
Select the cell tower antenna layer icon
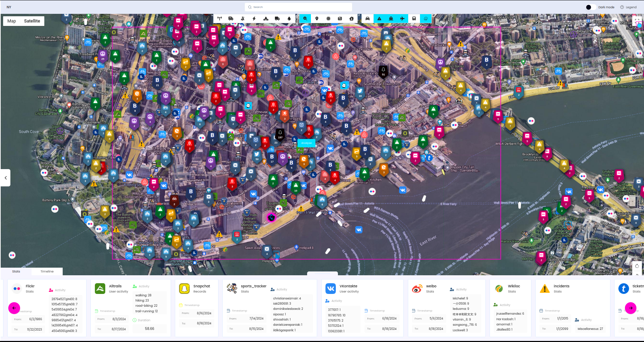[219, 19]
